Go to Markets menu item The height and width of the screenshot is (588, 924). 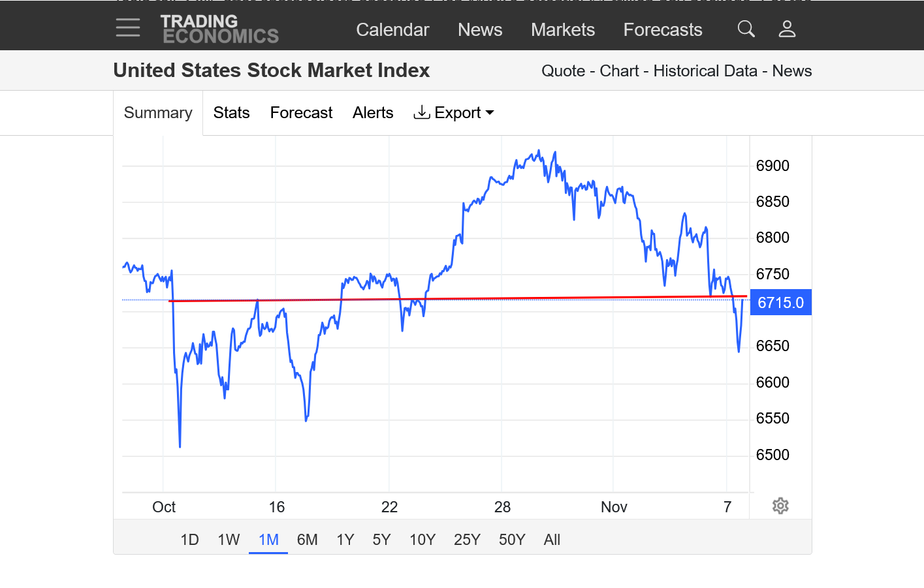(x=562, y=29)
